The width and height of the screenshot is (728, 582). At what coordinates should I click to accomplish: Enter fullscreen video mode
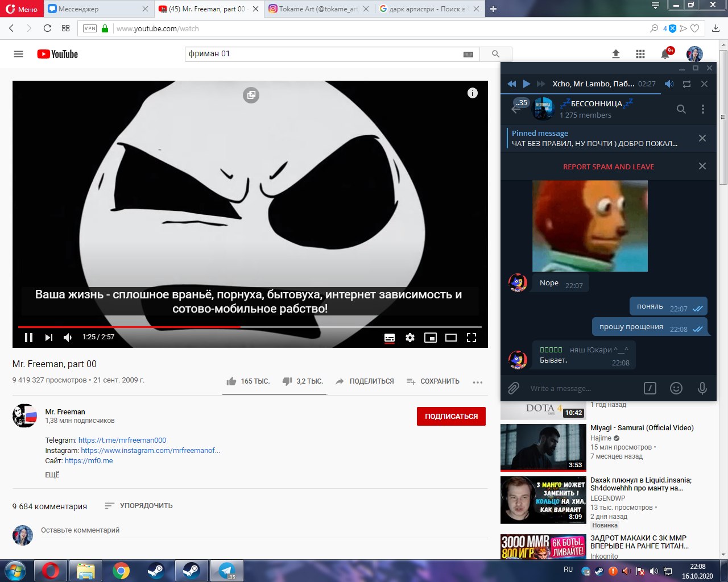pos(471,338)
